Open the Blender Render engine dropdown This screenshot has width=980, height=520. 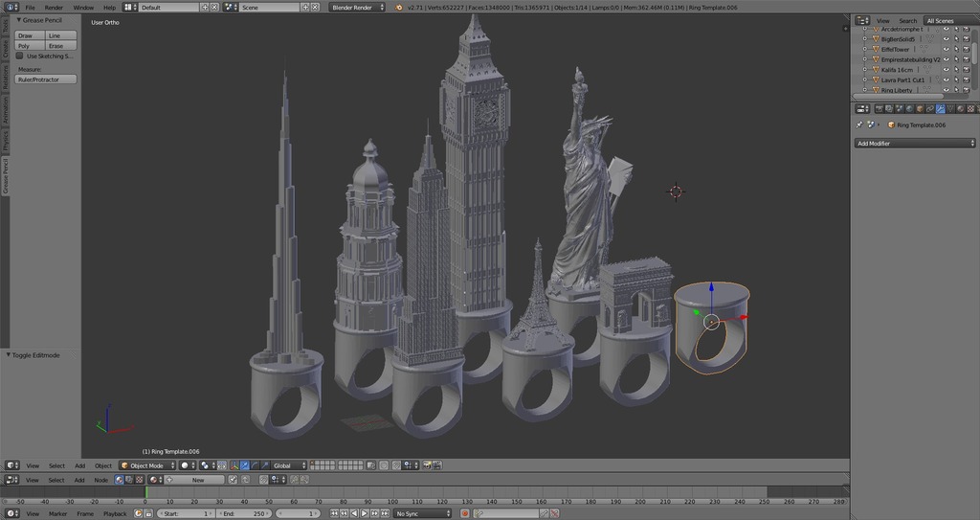coord(358,8)
